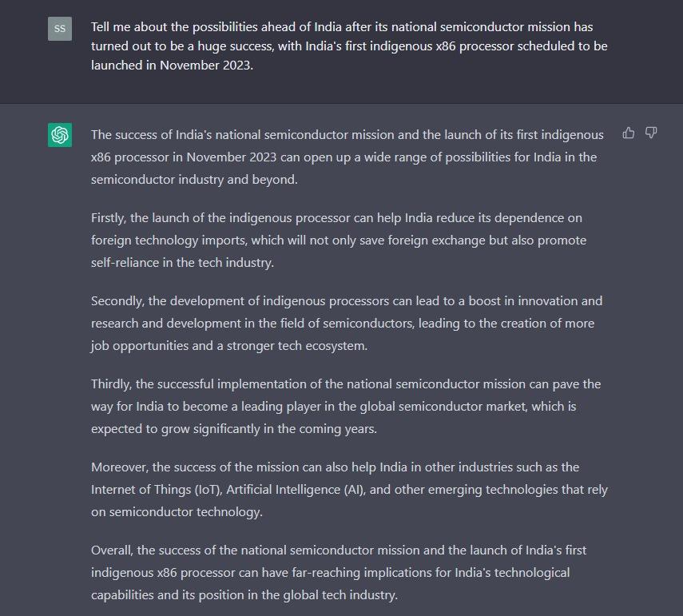The height and width of the screenshot is (616, 683).
Task: Click 'job opportunities and a stronger tech ecosystem'
Action: pyautogui.click(x=229, y=346)
